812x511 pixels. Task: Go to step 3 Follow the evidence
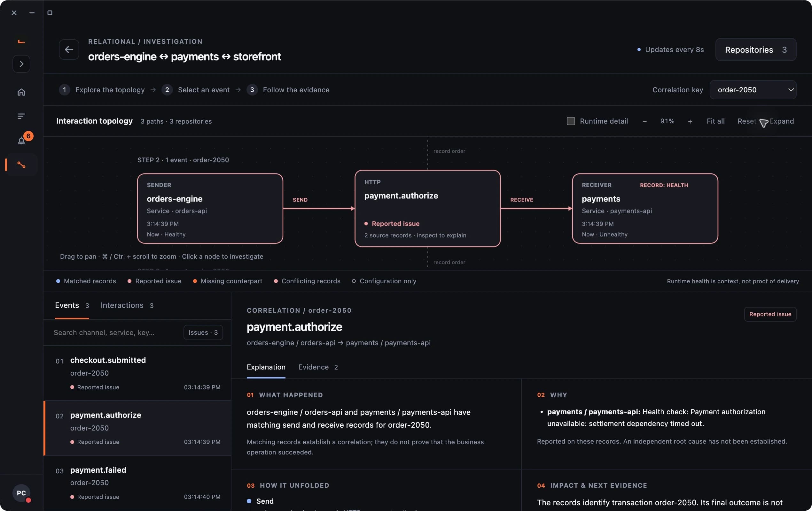288,90
